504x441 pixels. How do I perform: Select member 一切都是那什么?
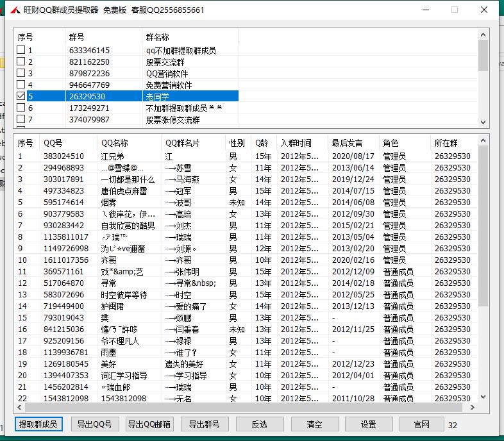coord(128,179)
